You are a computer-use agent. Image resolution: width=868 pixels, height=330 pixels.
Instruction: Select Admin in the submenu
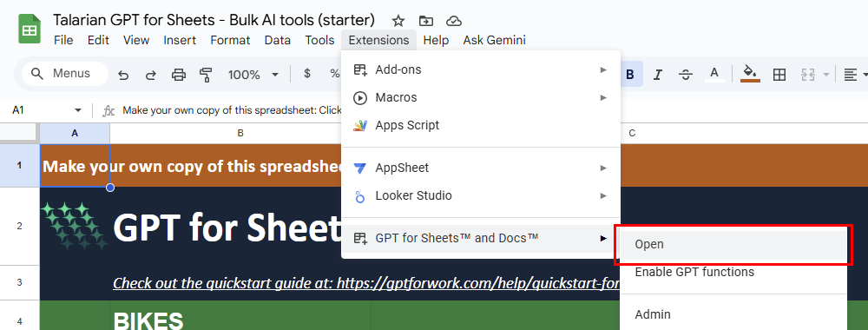click(x=733, y=314)
